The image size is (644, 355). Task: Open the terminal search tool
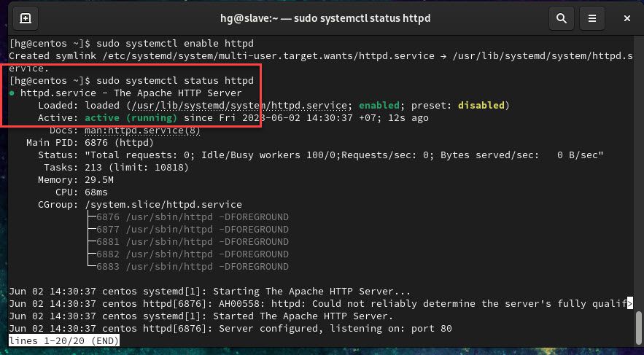tap(561, 18)
